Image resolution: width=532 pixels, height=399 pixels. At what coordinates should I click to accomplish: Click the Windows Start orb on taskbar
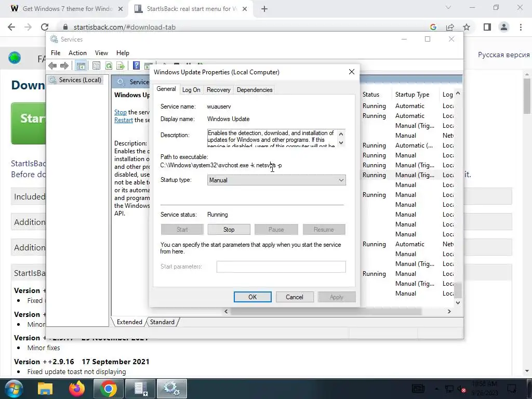point(14,389)
